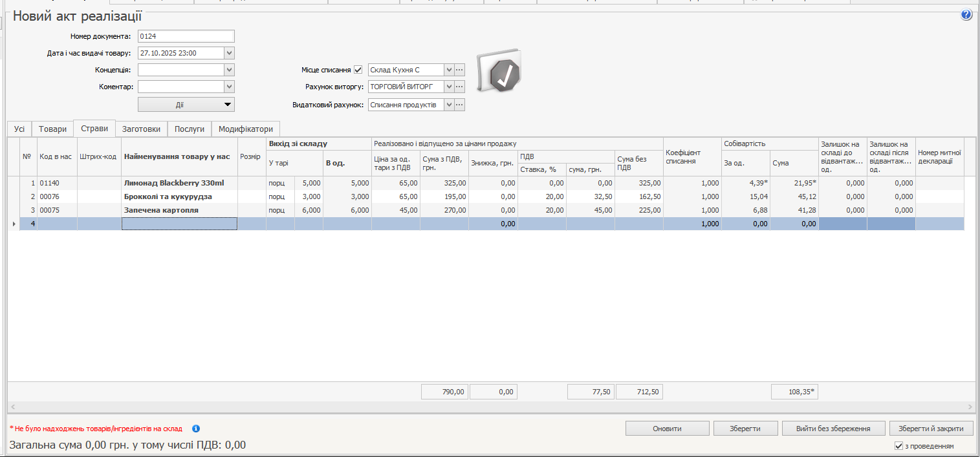This screenshot has height=457, width=980.
Task: Expand the Коментар dropdown
Action: coord(229,87)
